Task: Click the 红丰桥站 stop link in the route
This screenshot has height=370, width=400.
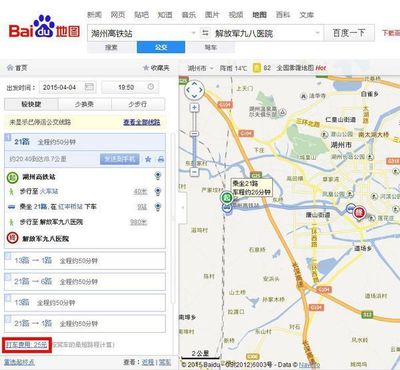Action: 70,207
